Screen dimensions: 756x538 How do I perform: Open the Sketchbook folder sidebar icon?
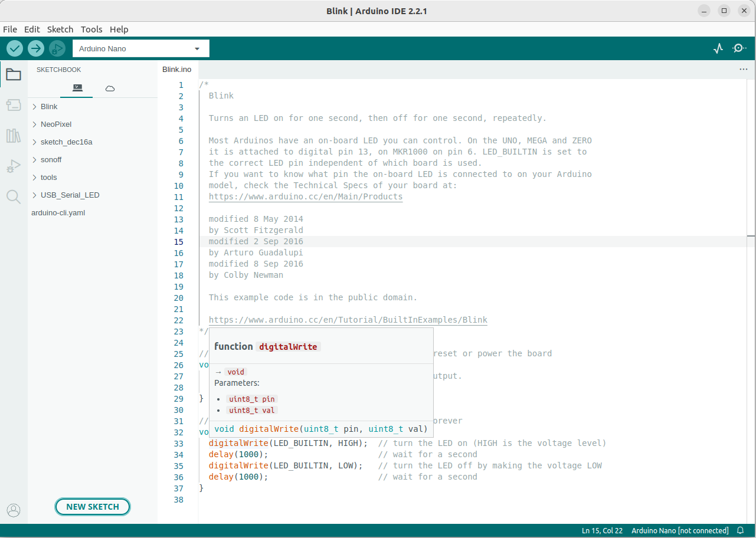pos(13,74)
